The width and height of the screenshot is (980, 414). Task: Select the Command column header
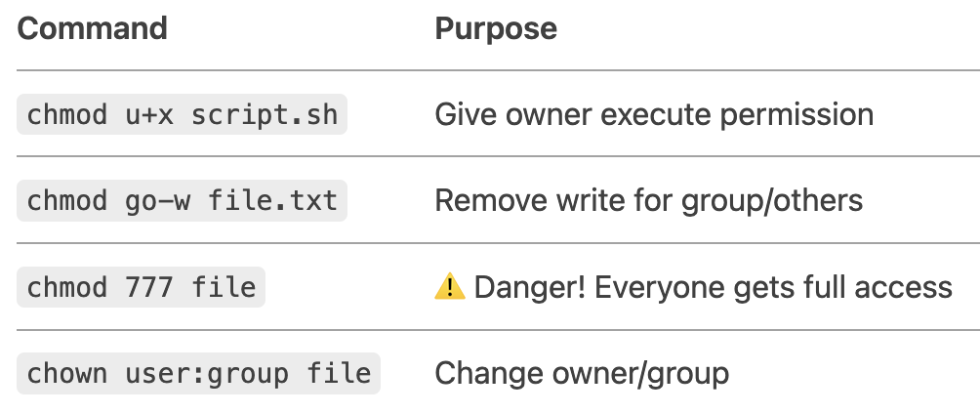pos(92,28)
